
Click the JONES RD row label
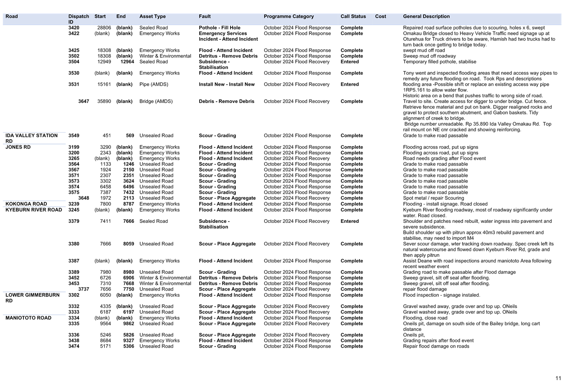coord(18,147)
